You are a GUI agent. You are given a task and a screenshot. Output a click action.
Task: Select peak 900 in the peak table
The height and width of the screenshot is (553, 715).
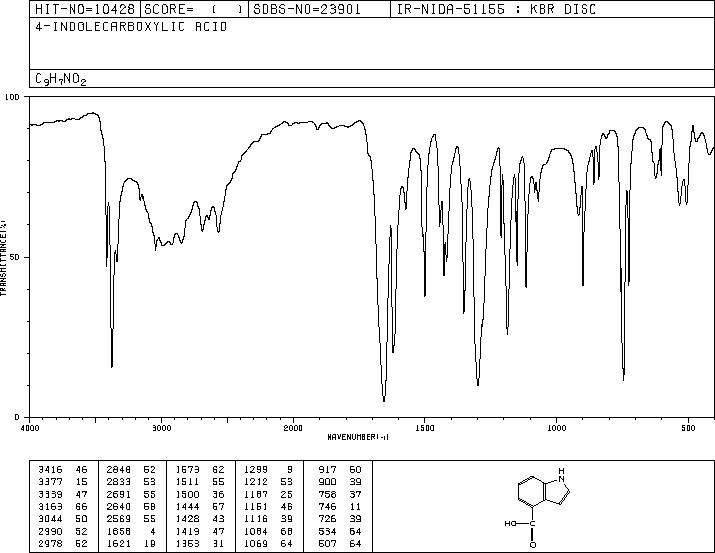click(328, 482)
